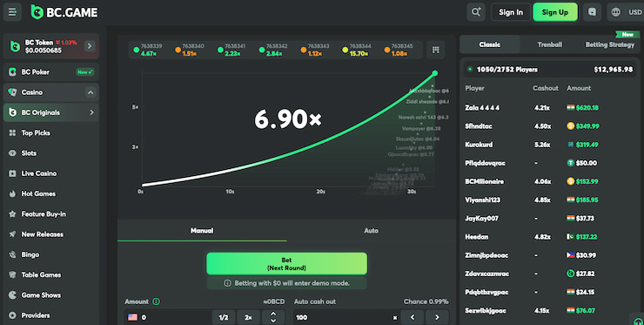Click the 1050/2752 Players count
This screenshot has height=325, width=644.
[x=506, y=70]
